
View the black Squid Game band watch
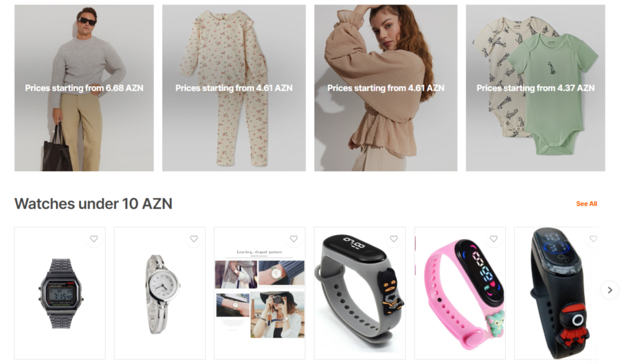[557, 294]
